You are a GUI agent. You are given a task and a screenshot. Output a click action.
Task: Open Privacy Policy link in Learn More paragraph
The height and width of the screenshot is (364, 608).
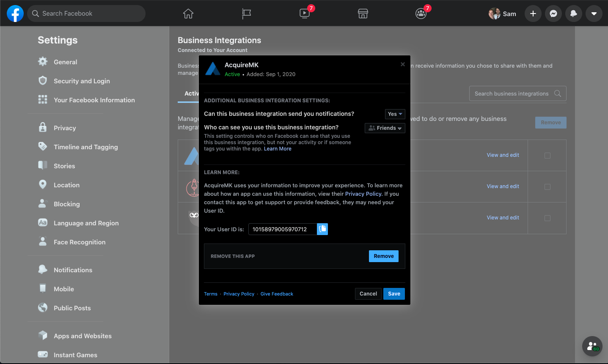point(363,194)
